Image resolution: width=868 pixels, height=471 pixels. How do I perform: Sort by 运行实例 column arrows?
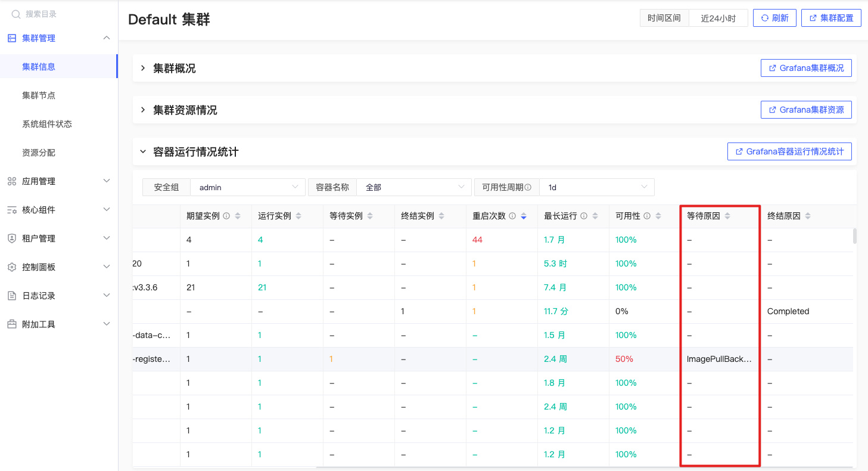coord(298,216)
